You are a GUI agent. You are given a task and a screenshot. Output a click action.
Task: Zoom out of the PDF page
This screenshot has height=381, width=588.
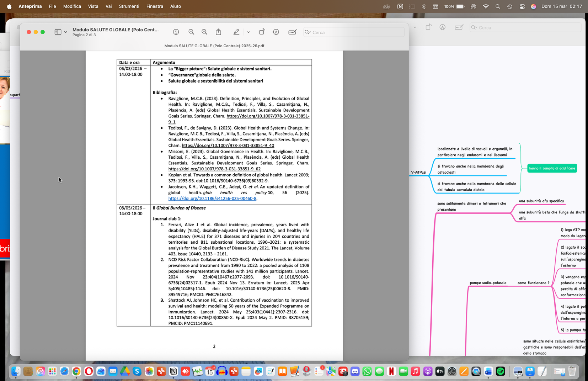point(191,32)
